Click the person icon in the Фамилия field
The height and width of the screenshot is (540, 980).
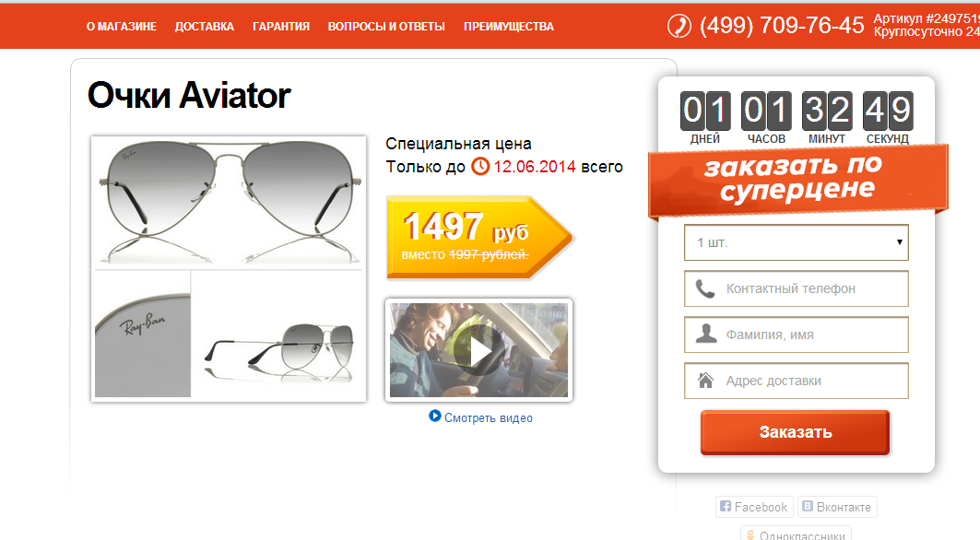point(706,334)
